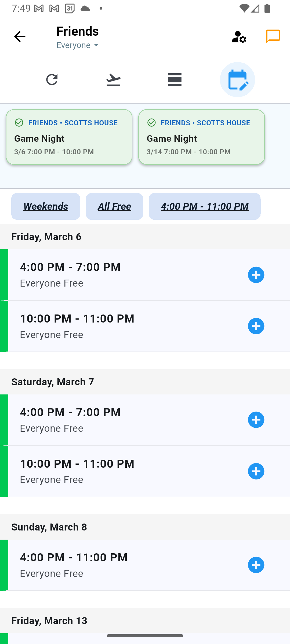The image size is (290, 644).
Task: Open the group chat icon
Action: (x=273, y=36)
